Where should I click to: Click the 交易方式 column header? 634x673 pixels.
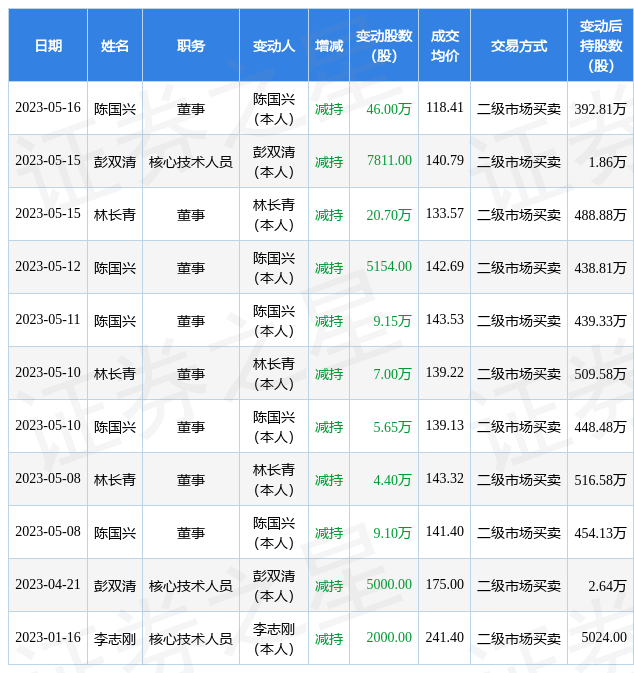click(x=519, y=45)
